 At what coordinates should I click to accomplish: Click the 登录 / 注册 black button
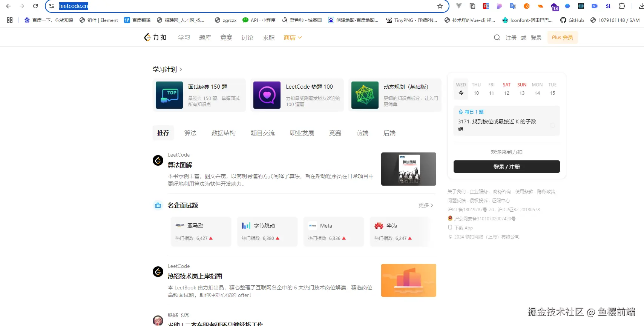tap(506, 167)
